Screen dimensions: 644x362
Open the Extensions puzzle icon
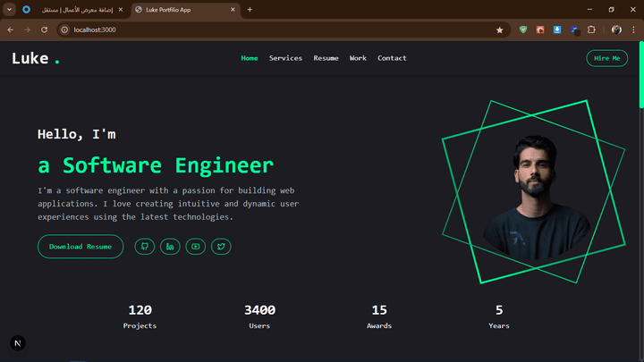point(591,29)
